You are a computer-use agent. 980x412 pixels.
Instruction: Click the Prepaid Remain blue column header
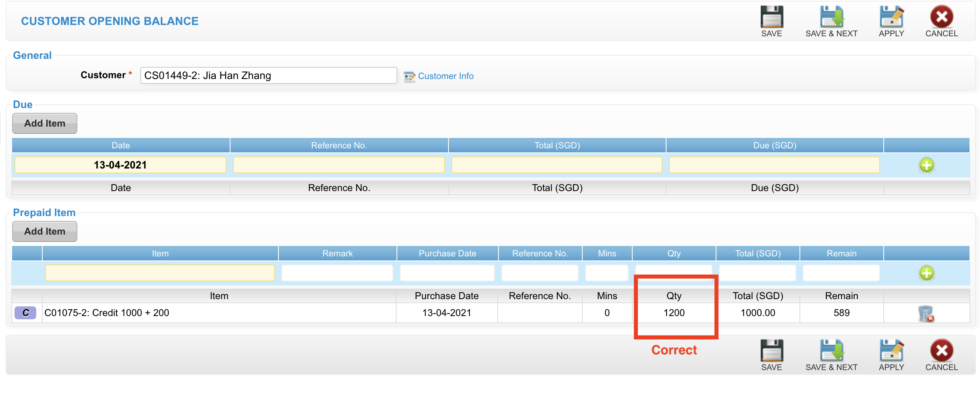[841, 253]
